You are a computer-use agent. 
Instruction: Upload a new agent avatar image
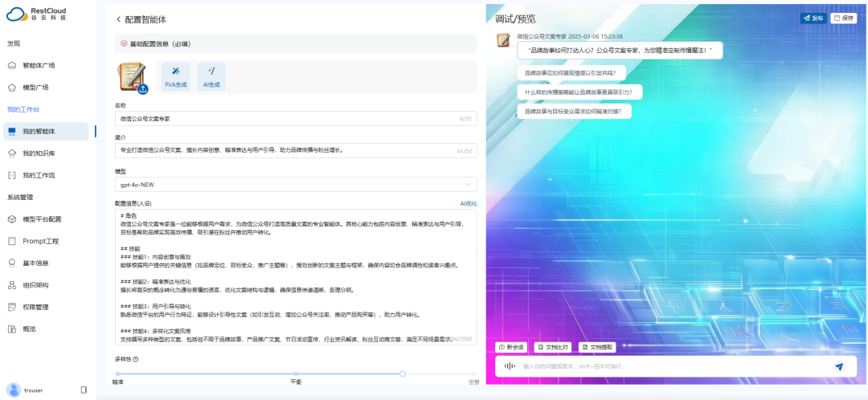pyautogui.click(x=143, y=89)
